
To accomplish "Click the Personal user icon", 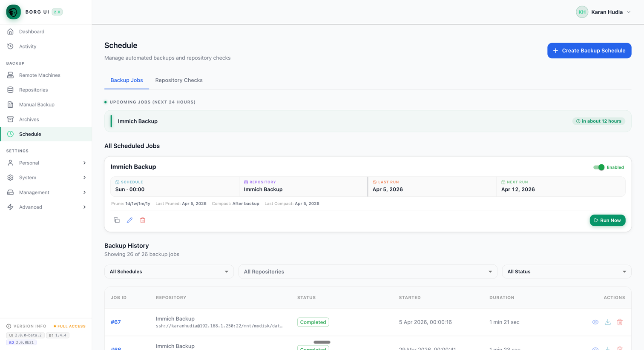I will tap(10, 163).
